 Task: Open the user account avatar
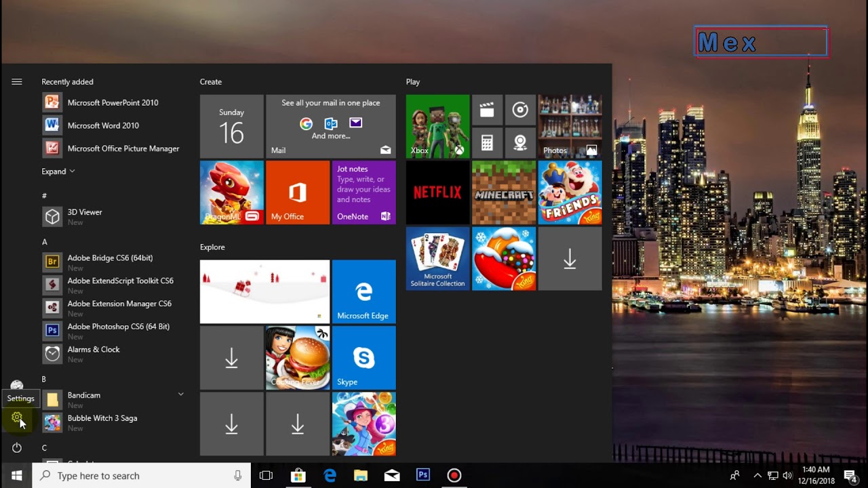click(x=17, y=385)
